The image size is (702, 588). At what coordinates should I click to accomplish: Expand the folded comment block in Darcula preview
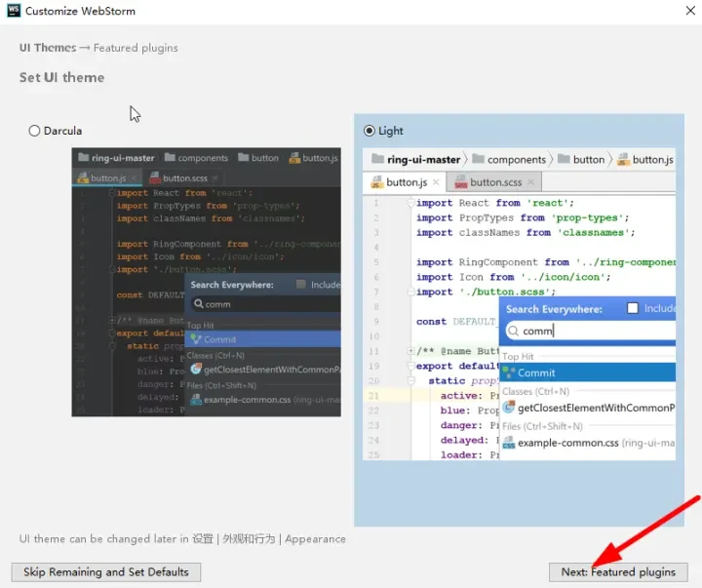tap(111, 320)
